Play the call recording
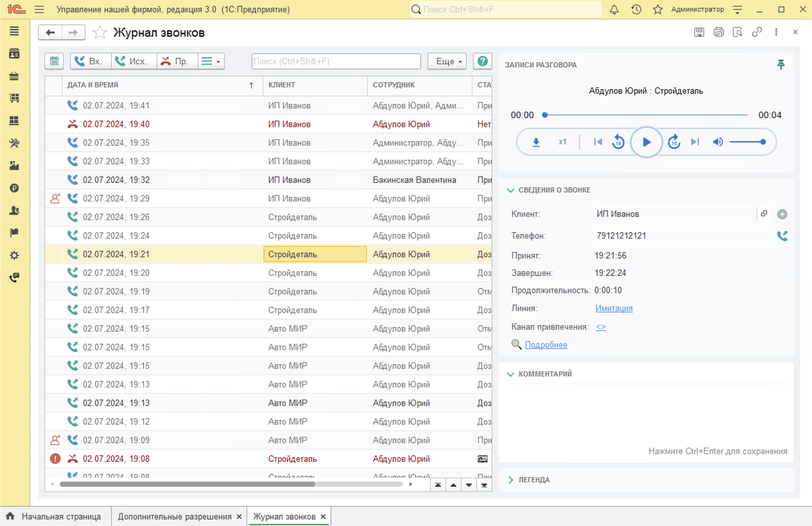 tap(646, 142)
